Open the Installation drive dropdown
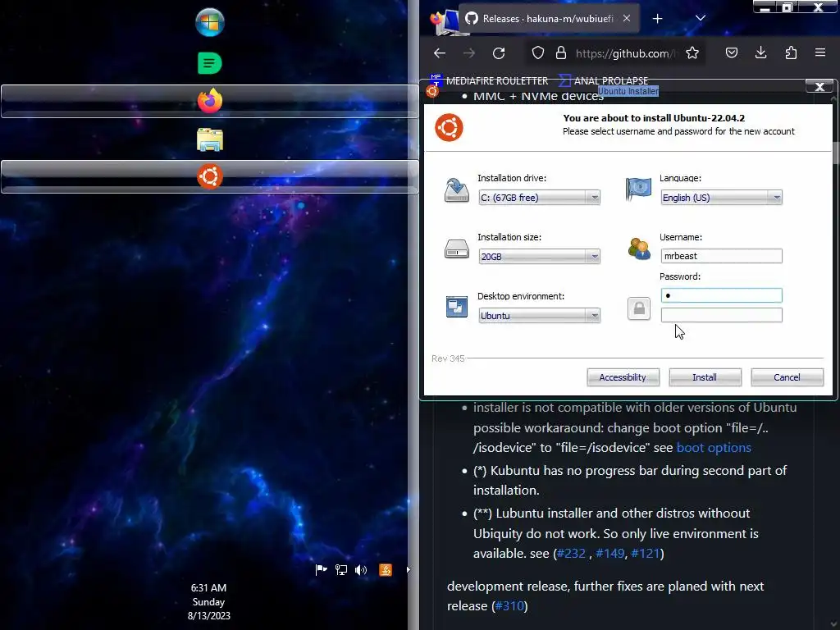Image resolution: width=840 pixels, height=630 pixels. pyautogui.click(x=539, y=198)
